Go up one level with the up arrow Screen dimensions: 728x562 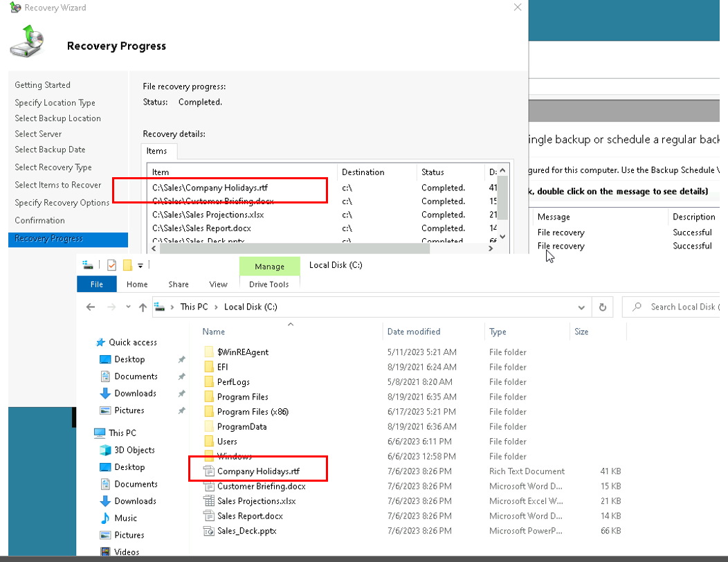coord(143,307)
